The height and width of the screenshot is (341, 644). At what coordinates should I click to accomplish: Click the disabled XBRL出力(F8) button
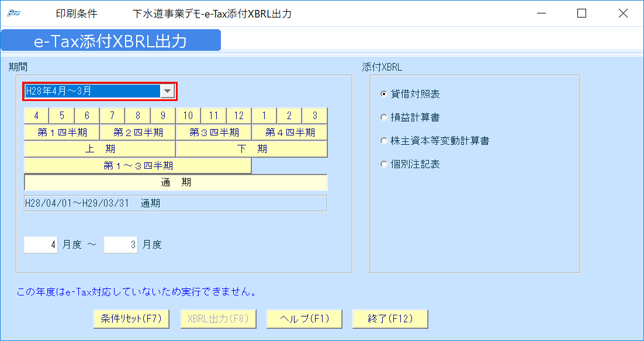pyautogui.click(x=218, y=319)
